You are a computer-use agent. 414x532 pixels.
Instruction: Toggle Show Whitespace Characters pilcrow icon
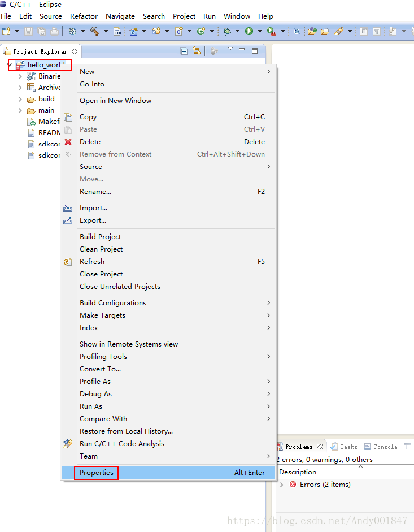[376, 32]
